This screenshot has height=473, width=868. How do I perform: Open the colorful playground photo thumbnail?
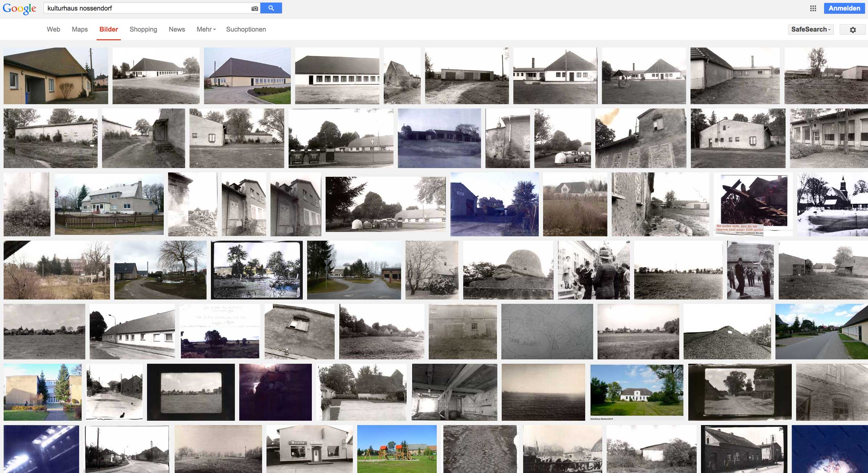coord(397,449)
